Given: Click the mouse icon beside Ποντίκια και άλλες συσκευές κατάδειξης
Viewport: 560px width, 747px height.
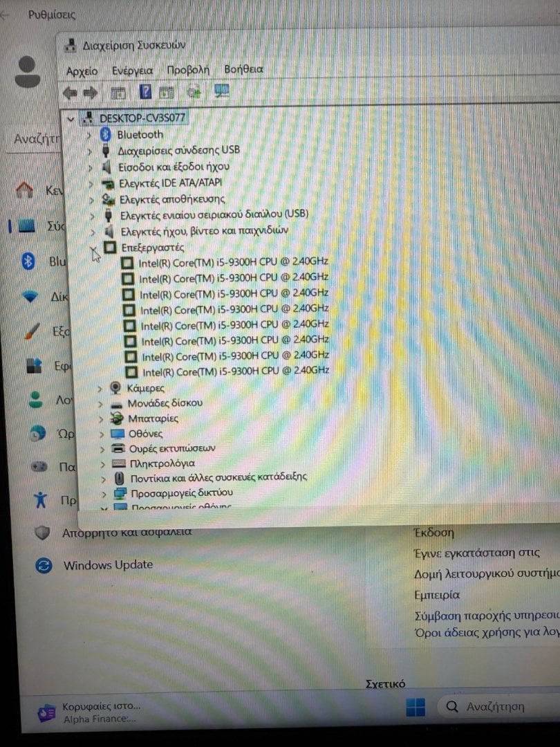Looking at the screenshot, I should (x=120, y=478).
